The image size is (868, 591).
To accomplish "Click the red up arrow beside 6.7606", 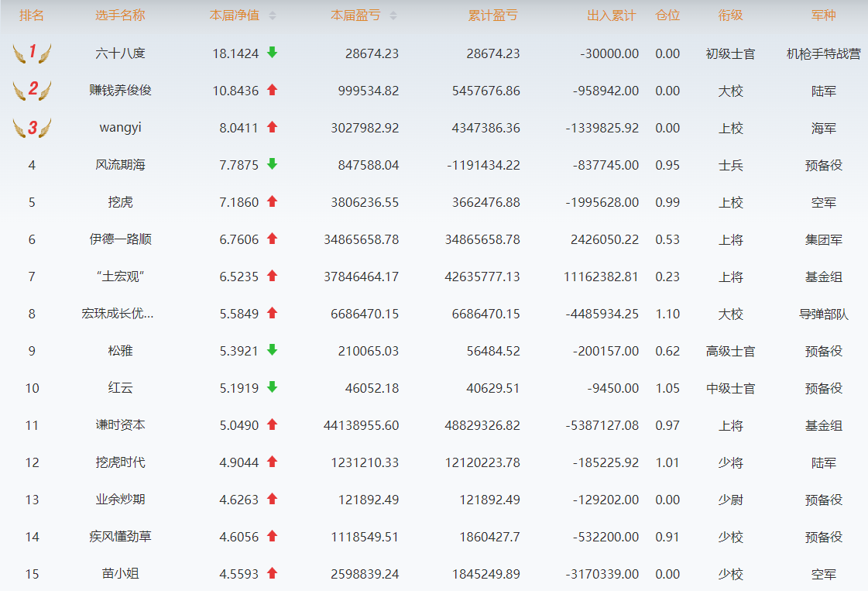I will tap(272, 239).
